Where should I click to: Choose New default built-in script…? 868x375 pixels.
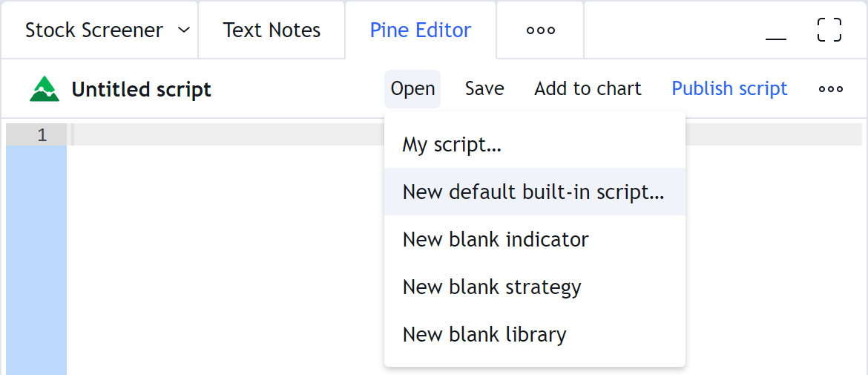535,192
